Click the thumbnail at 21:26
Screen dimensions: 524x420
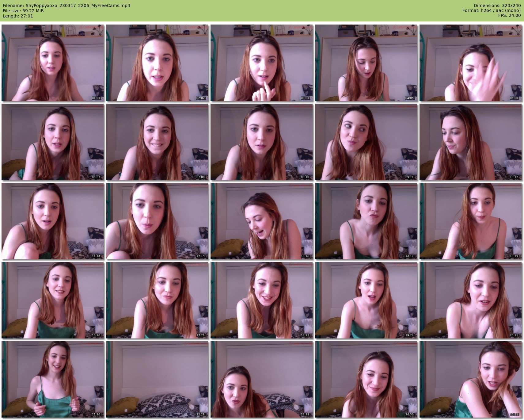53,379
